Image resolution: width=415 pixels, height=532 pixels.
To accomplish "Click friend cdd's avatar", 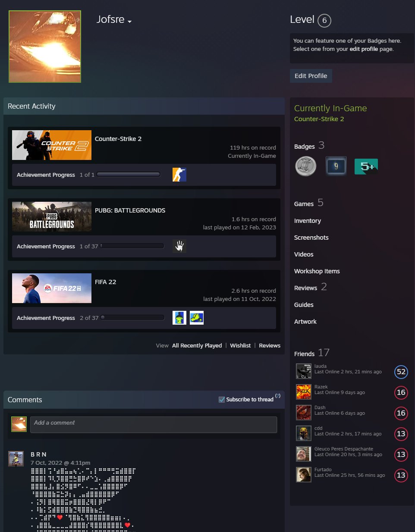I will tap(304, 433).
